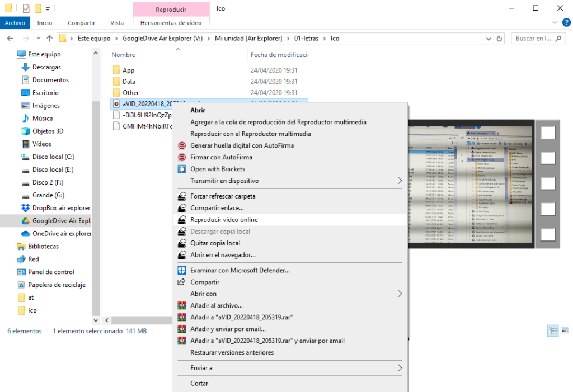Click the OneDrive cloud icon in sidebar
573x392 pixels.
click(25, 233)
